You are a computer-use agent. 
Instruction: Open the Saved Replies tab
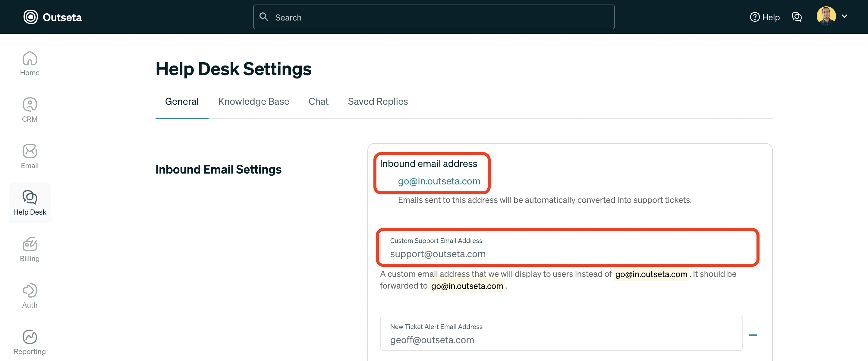click(x=378, y=101)
